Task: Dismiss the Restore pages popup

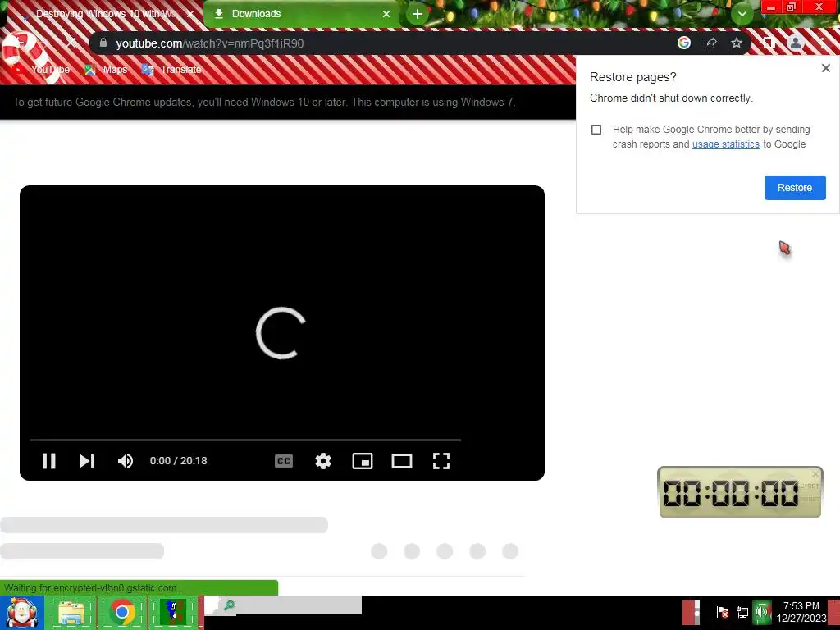Action: (825, 68)
